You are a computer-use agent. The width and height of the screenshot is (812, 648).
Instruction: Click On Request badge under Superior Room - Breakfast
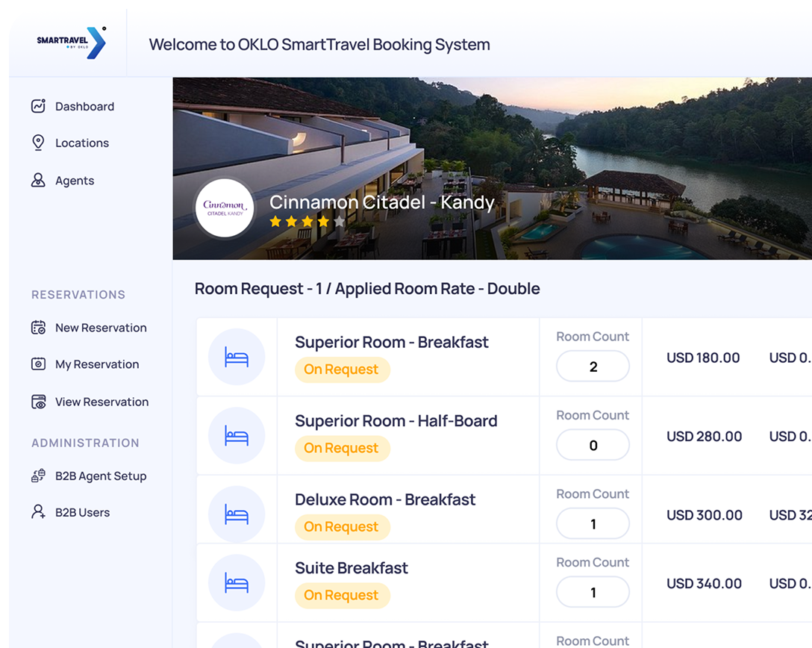coord(343,370)
